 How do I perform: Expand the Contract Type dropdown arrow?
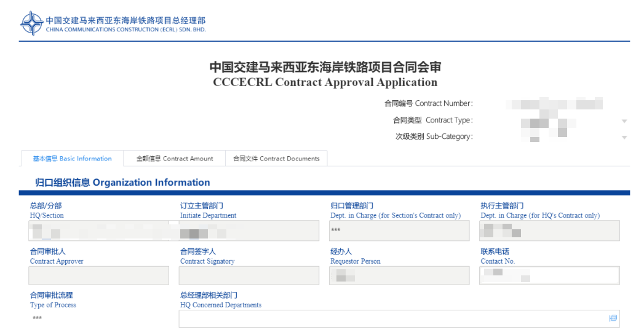(x=624, y=120)
